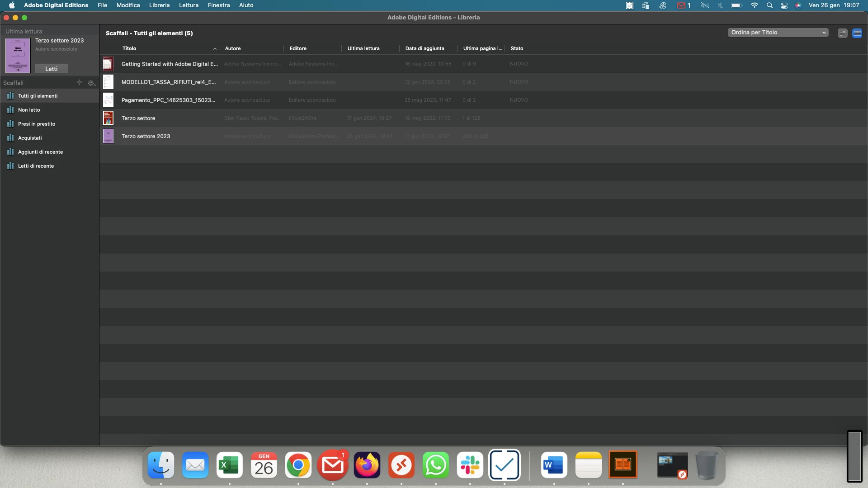868x488 pixels.
Task: Open the Ordina per Titolo dropdown
Action: [778, 33]
